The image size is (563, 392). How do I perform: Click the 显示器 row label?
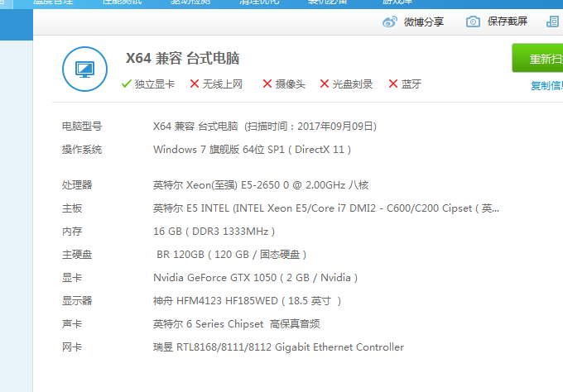[x=77, y=300]
